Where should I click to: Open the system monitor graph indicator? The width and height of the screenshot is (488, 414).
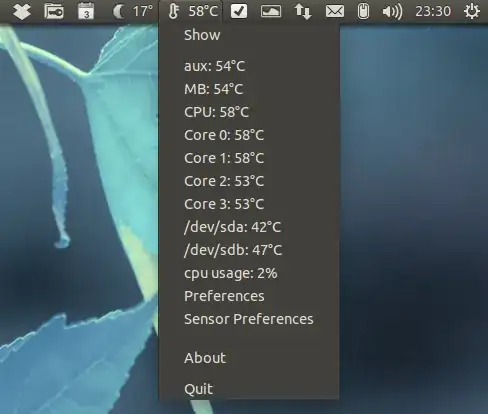[271, 11]
